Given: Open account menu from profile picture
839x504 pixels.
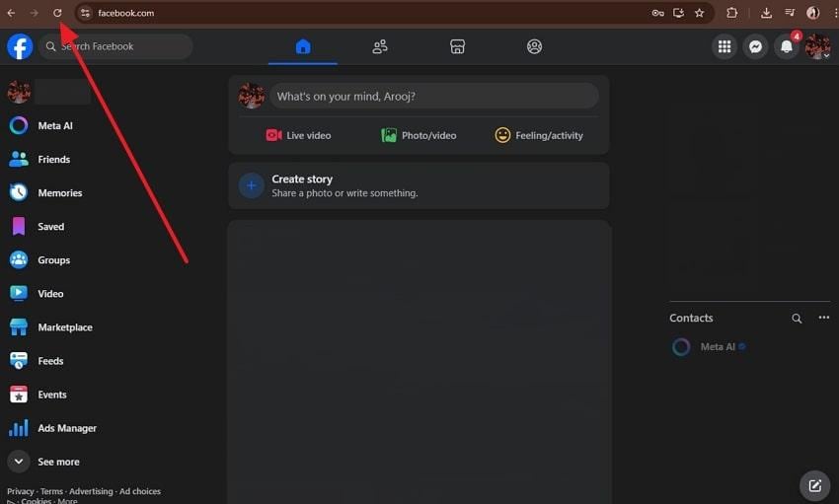Looking at the screenshot, I should [x=817, y=47].
